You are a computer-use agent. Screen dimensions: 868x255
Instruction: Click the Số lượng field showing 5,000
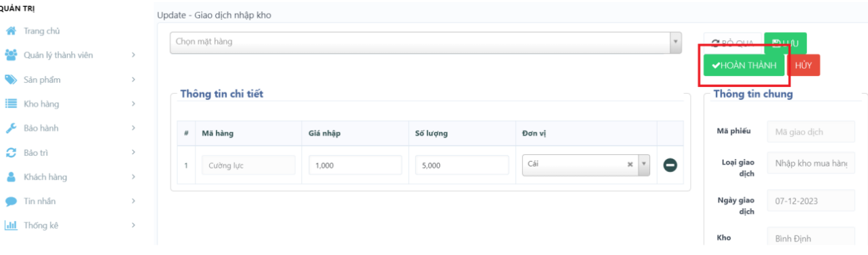pyautogui.click(x=462, y=165)
